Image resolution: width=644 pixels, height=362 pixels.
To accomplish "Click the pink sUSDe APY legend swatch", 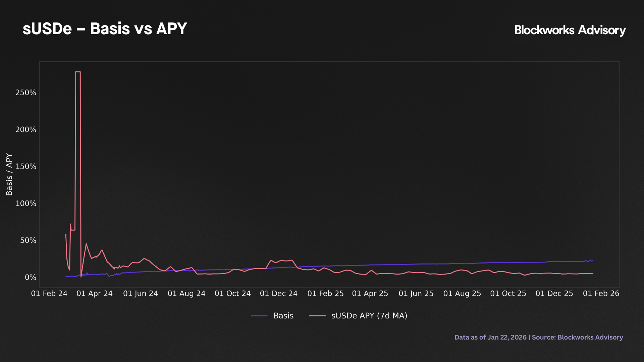I will click(x=317, y=316).
